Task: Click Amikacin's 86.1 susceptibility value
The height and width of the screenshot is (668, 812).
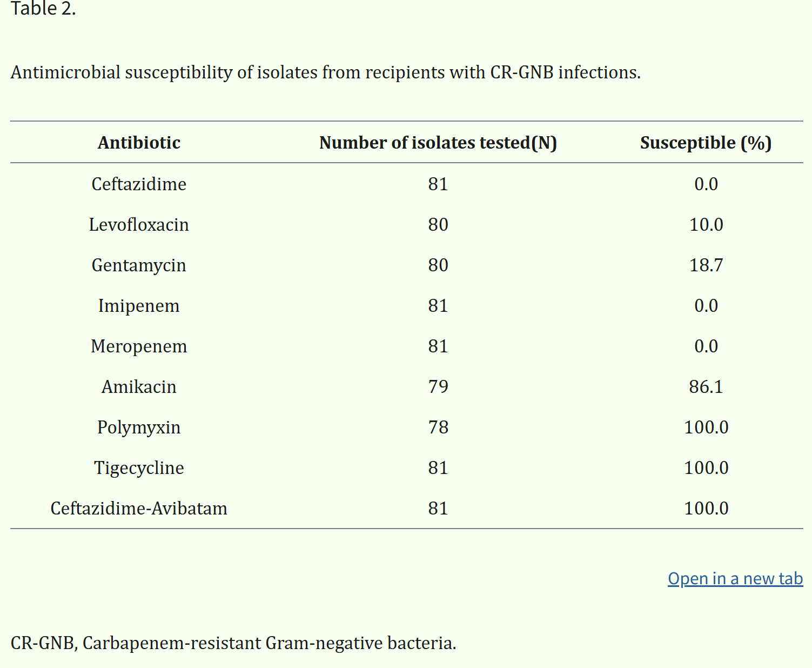Action: tap(706, 387)
